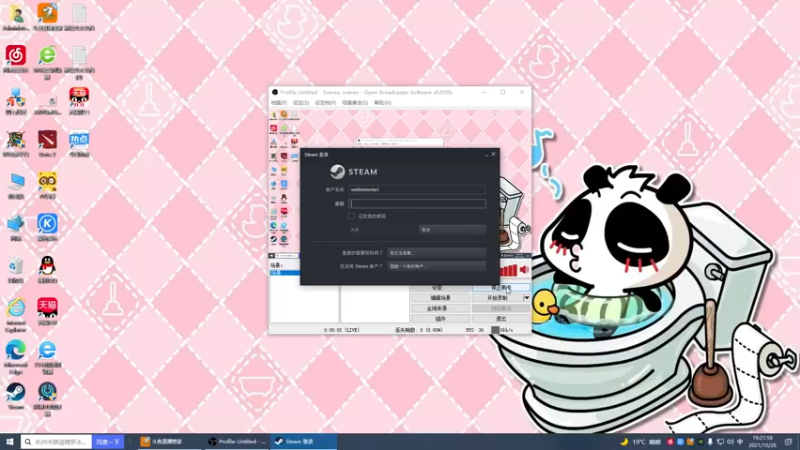Click create a new Steam account button
This screenshot has height=450, width=800.
coord(436,266)
